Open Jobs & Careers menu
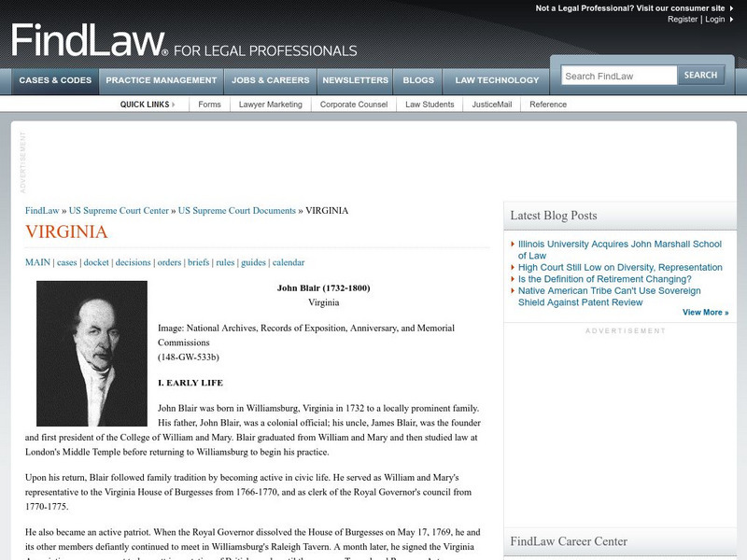 point(271,80)
